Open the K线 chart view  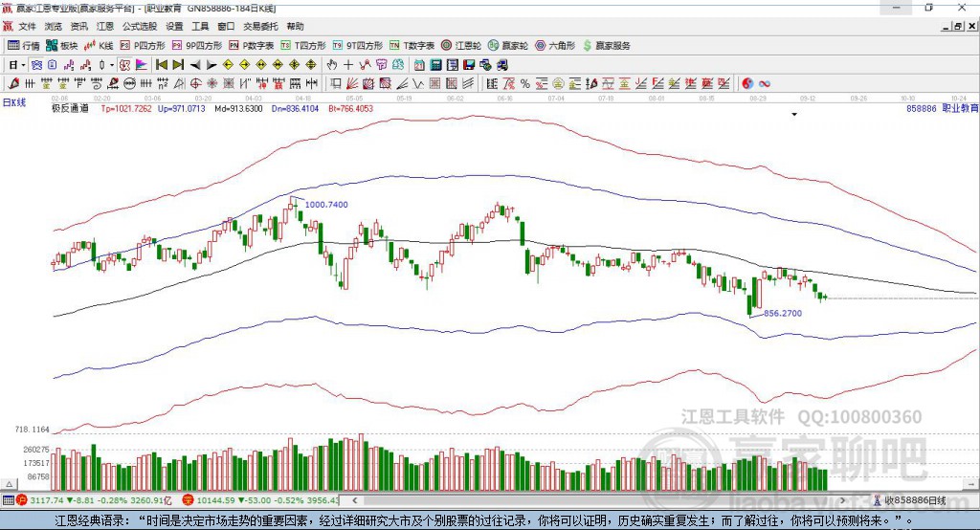[x=99, y=46]
